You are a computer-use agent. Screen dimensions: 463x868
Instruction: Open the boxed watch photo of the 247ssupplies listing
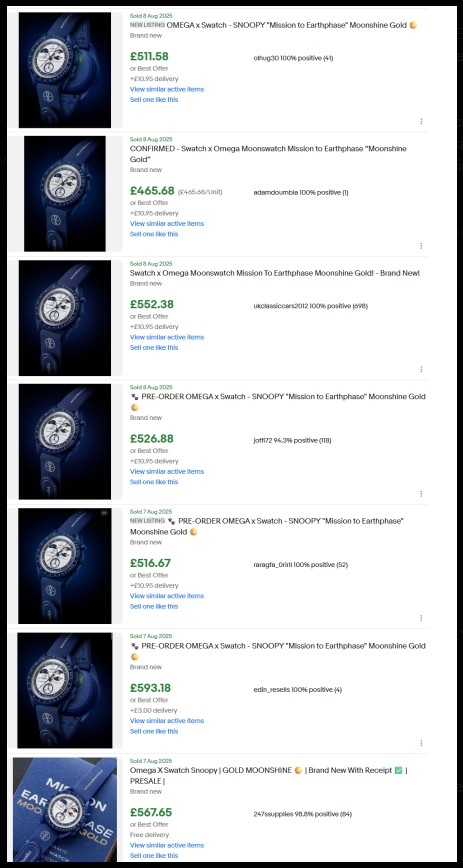65,810
